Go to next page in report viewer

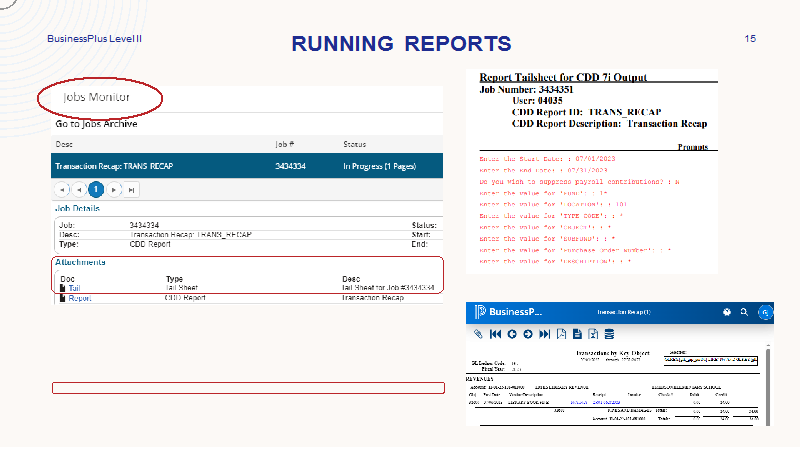click(528, 334)
